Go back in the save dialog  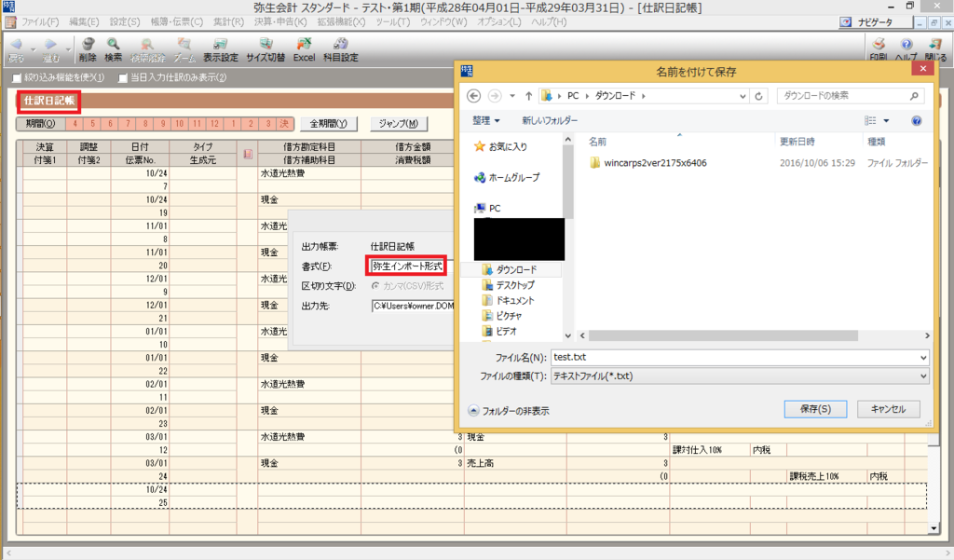[x=474, y=96]
